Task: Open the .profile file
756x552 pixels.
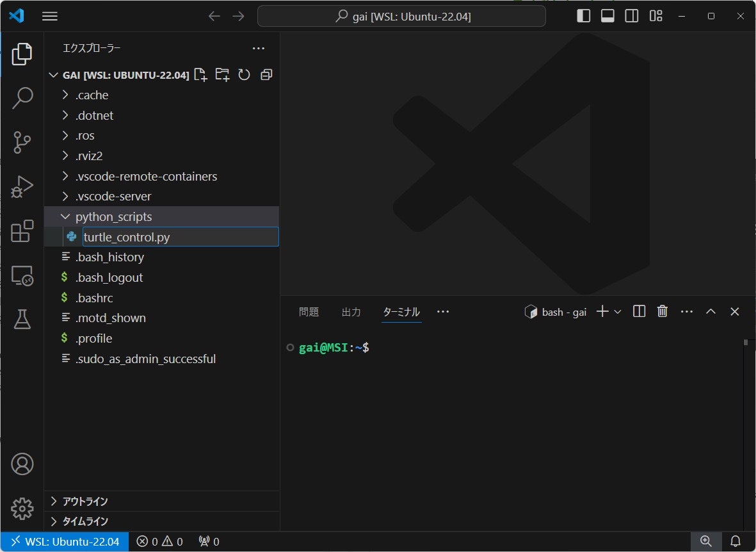Action: click(161, 338)
